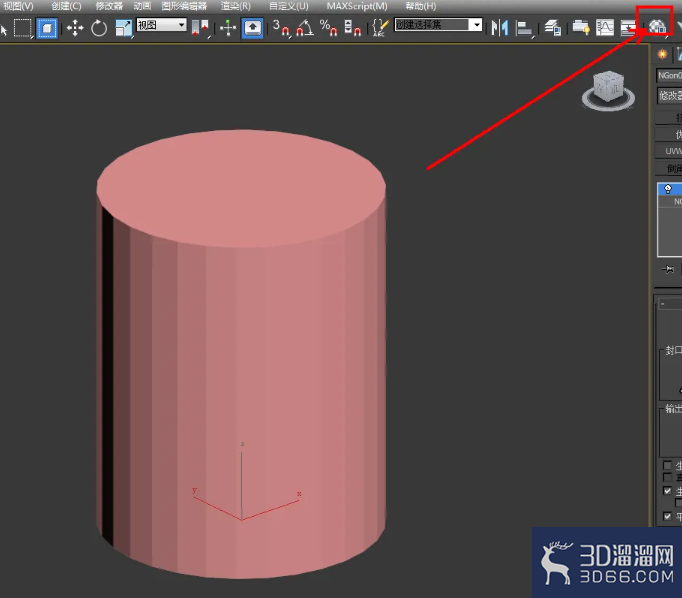
Task: Open the 修改器 menu
Action: 109,6
